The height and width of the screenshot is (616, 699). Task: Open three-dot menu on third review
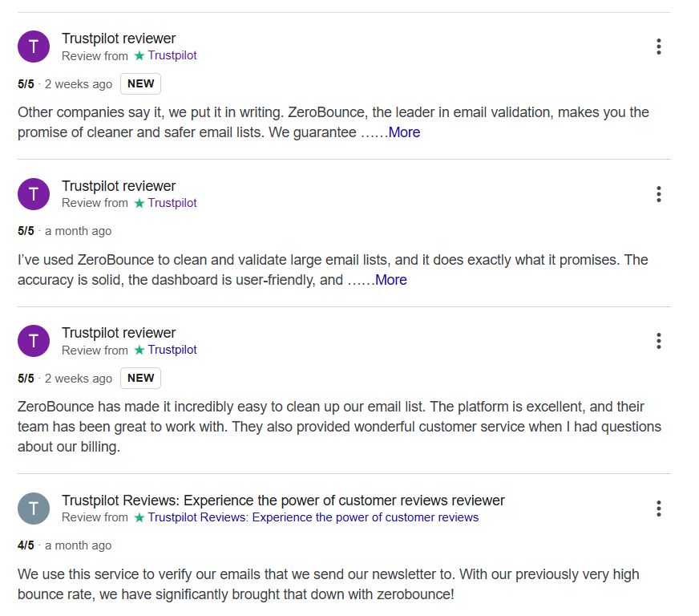tap(658, 341)
